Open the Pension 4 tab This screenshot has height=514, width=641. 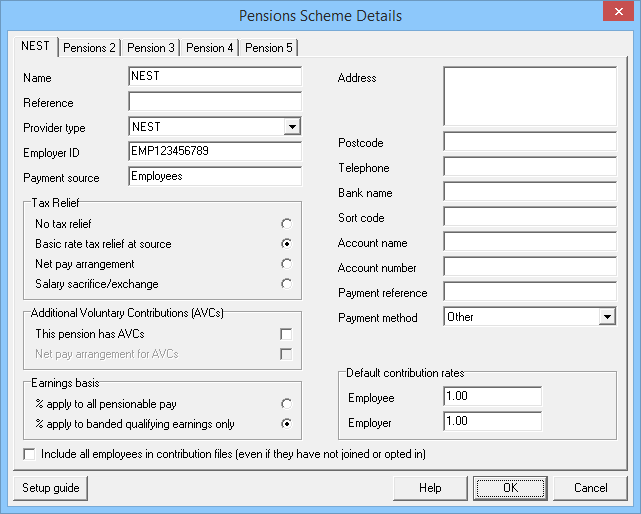coord(209,48)
